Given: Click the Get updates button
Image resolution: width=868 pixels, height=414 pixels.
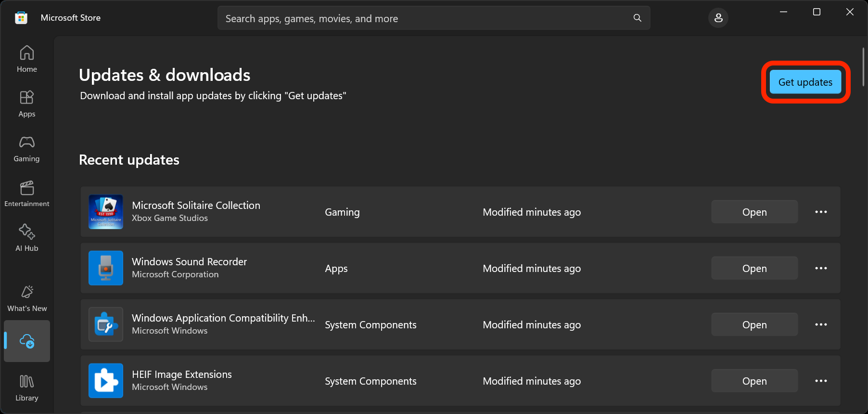Looking at the screenshot, I should [805, 82].
